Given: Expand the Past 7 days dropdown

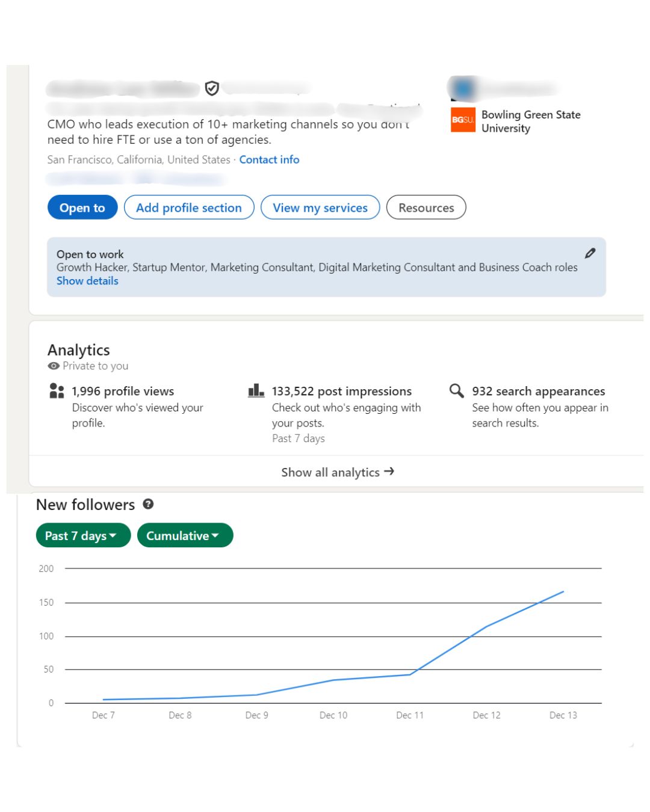Looking at the screenshot, I should (x=83, y=535).
